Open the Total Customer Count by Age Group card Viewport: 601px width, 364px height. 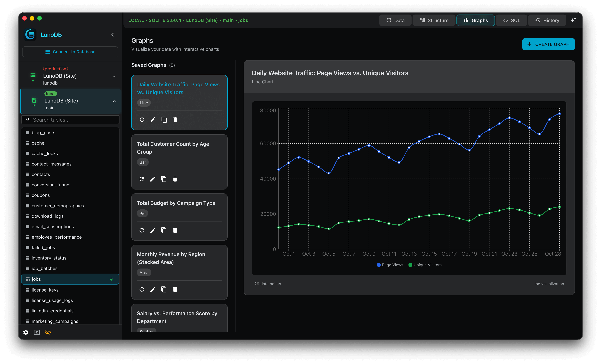pos(179,162)
